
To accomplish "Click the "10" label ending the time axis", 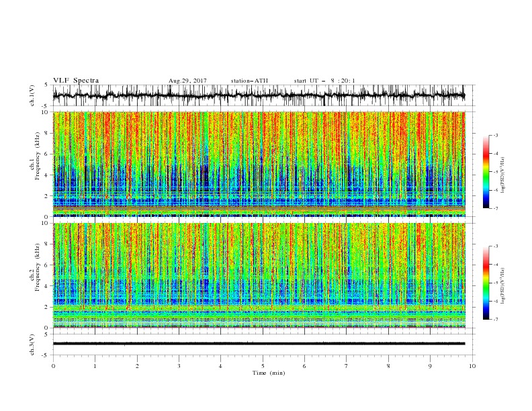I will pos(472,366).
